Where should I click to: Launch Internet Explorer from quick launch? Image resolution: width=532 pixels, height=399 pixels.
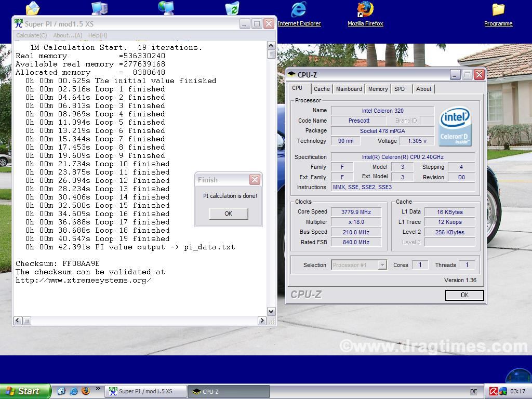click(73, 391)
